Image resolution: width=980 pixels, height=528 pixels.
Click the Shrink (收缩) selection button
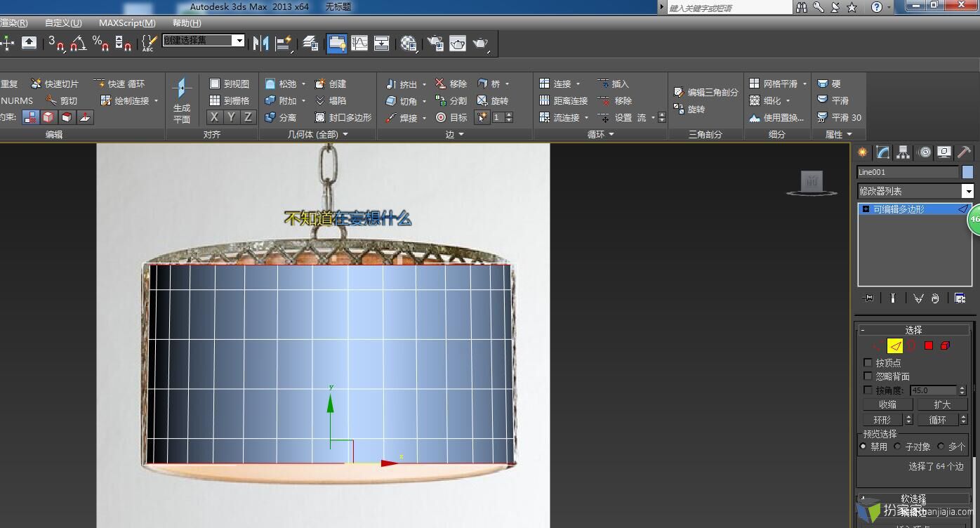point(887,404)
